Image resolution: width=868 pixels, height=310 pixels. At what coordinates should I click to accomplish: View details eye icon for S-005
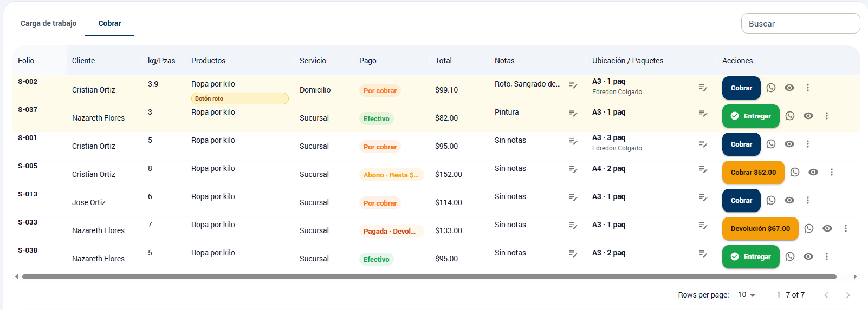[813, 172]
